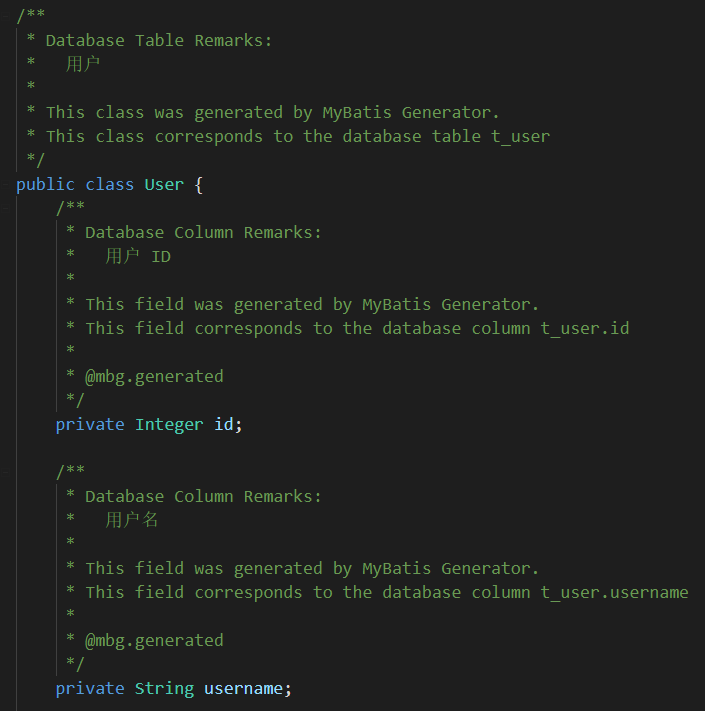The width and height of the screenshot is (705, 711).
Task: Click the Database Table Remarks comment line
Action: (x=159, y=40)
